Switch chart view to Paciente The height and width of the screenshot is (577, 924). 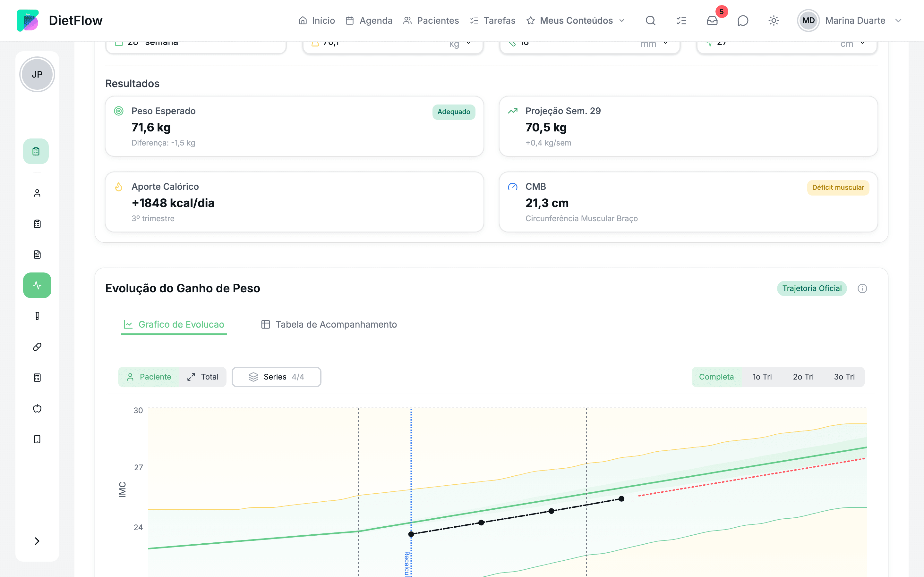pos(149,377)
